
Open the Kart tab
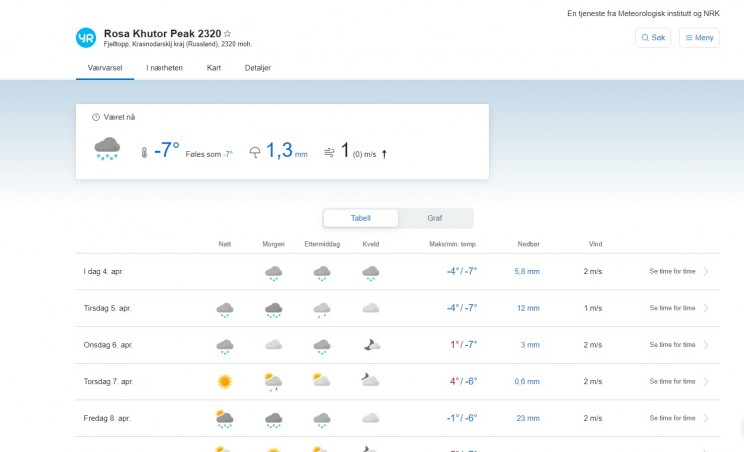(214, 68)
